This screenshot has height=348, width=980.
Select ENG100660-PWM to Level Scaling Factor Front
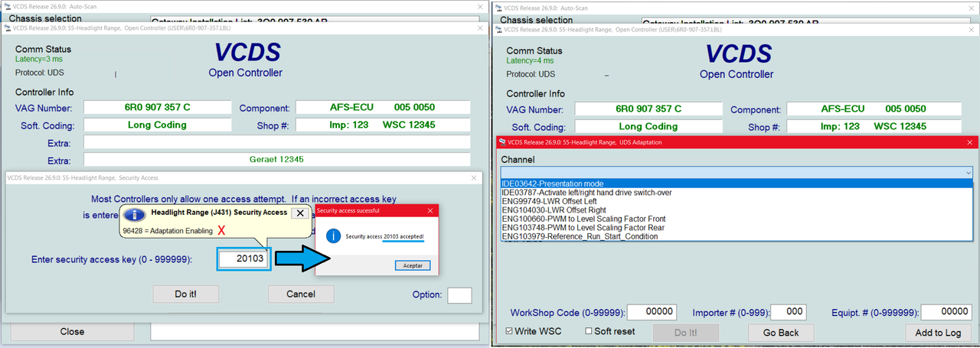(x=736, y=219)
